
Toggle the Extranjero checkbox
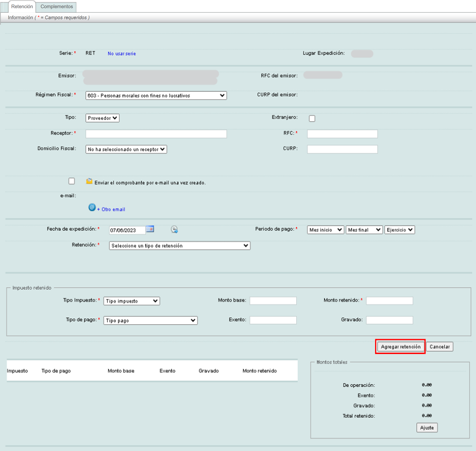click(312, 119)
